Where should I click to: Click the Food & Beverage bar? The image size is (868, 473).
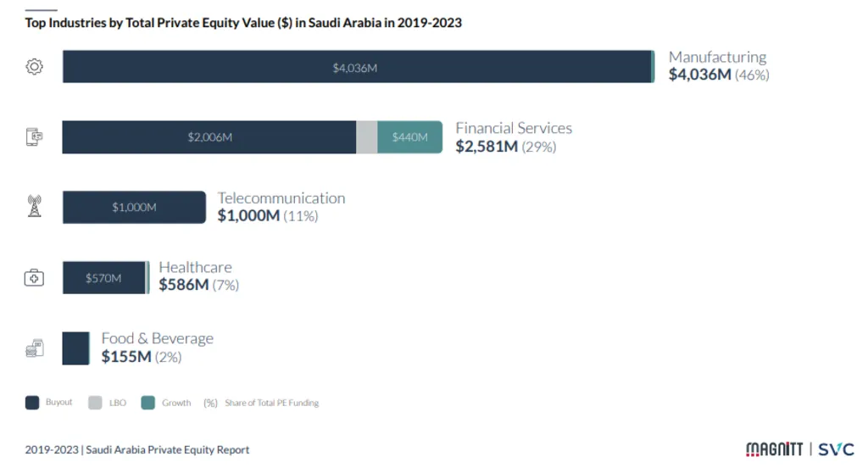[75, 348]
